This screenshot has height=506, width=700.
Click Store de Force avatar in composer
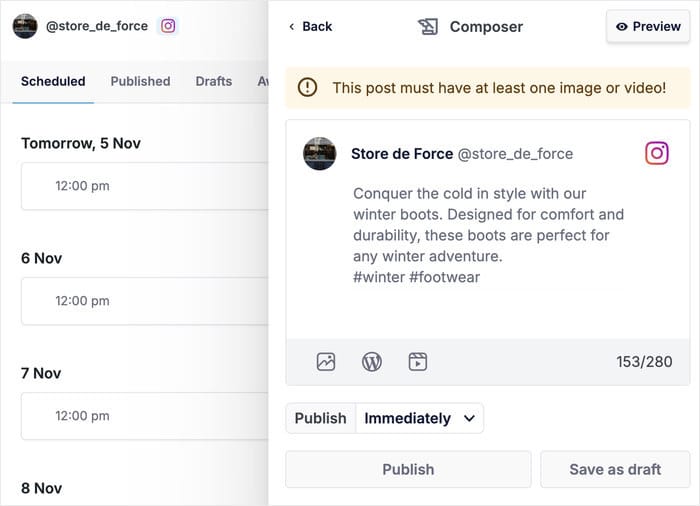coord(320,154)
